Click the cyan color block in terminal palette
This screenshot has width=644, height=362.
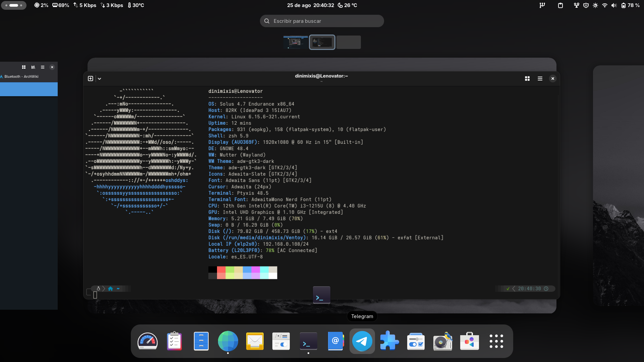264,269
